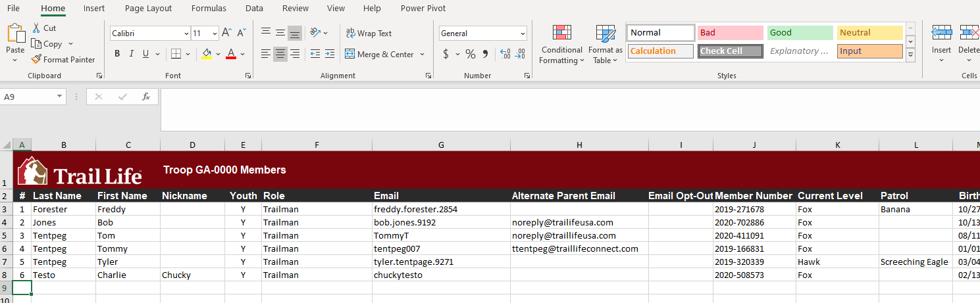Open the font size dropdown
980x303 pixels.
215,34
